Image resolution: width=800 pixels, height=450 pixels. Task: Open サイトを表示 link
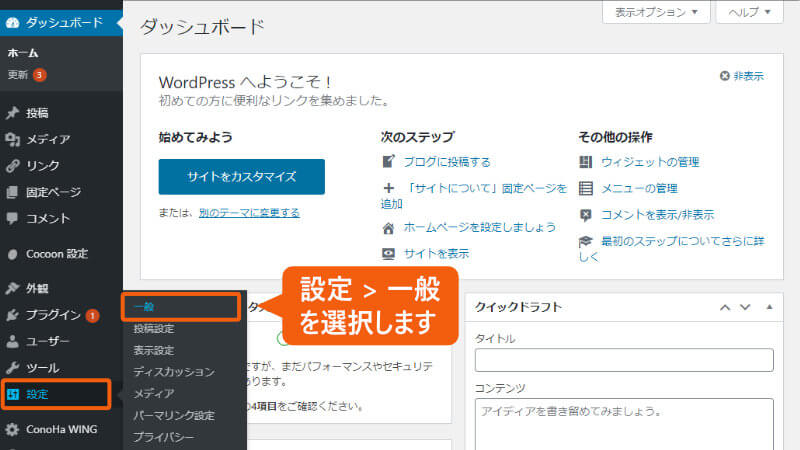point(436,254)
